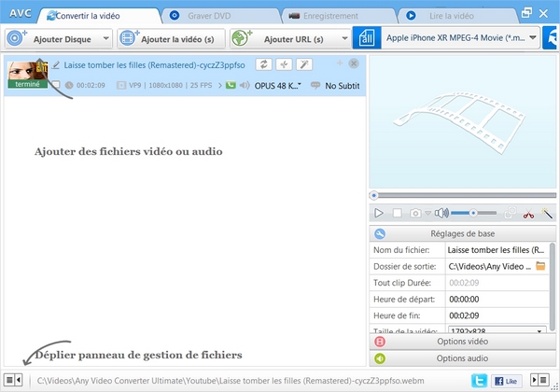This screenshot has width=560, height=392.
Task: Click the reconvert arrows icon on the video row
Action: pyautogui.click(x=264, y=64)
